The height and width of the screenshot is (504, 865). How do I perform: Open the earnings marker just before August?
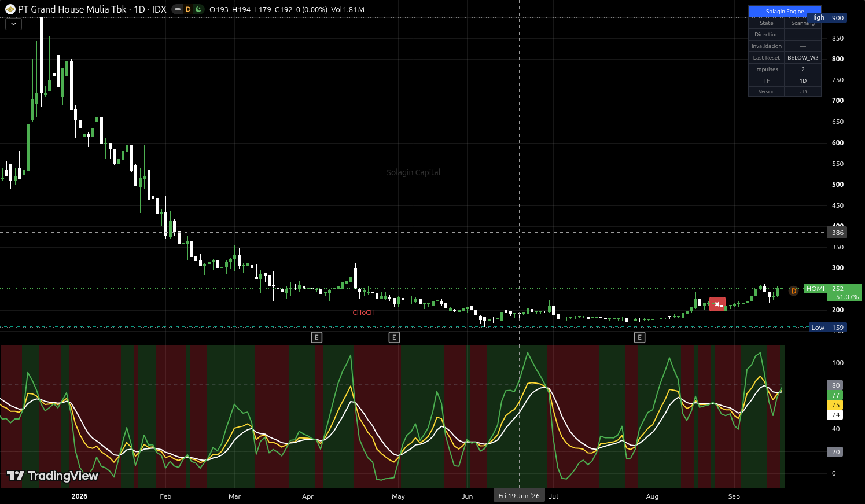pyautogui.click(x=639, y=337)
